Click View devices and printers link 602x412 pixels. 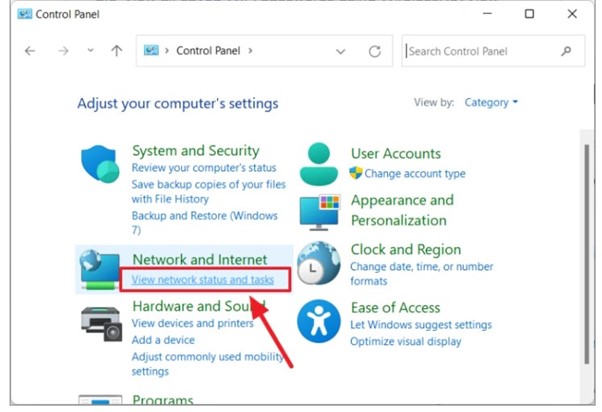click(x=193, y=324)
